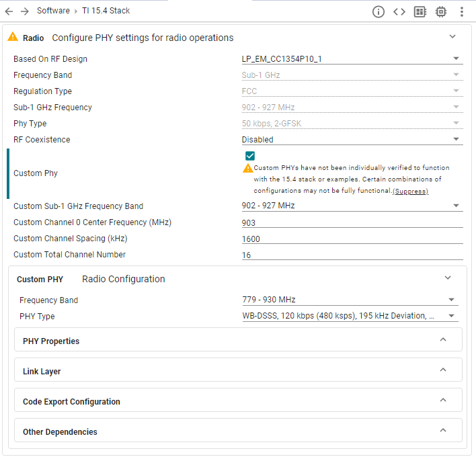The height and width of the screenshot is (459, 476).
Task: Click the Custom Channel Spacing input field
Action: tap(352, 239)
